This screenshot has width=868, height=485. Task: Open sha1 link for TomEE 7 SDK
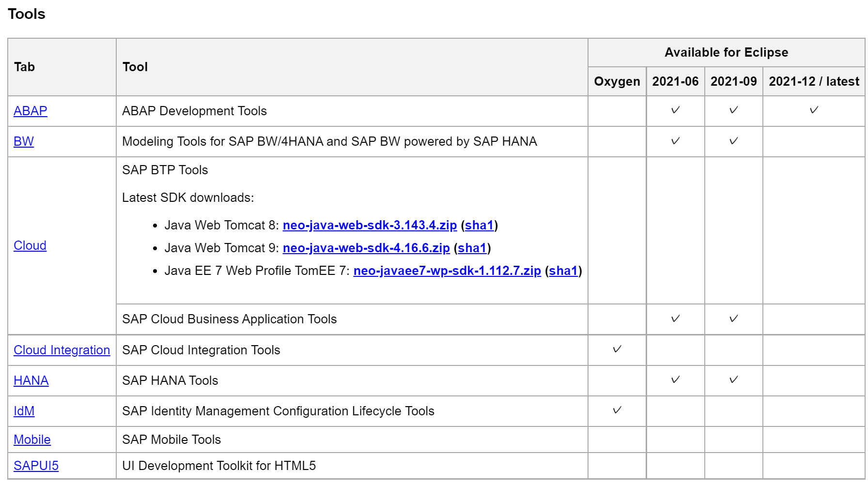click(x=563, y=271)
